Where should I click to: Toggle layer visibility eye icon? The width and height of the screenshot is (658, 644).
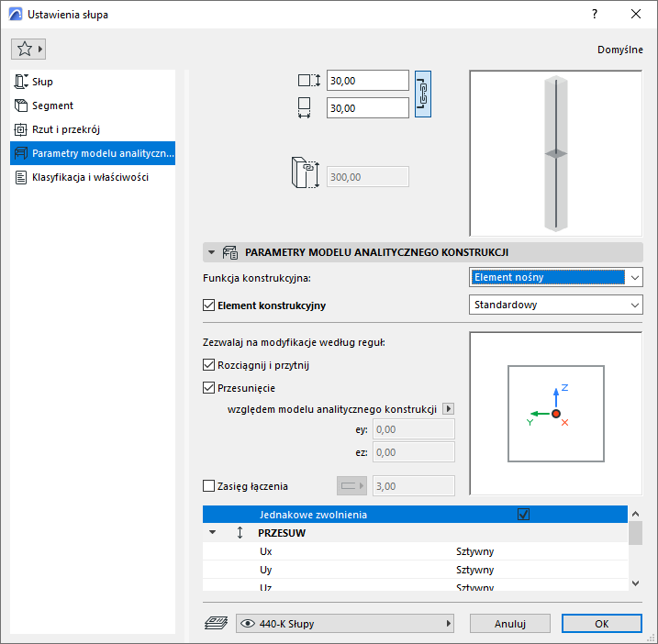(248, 624)
